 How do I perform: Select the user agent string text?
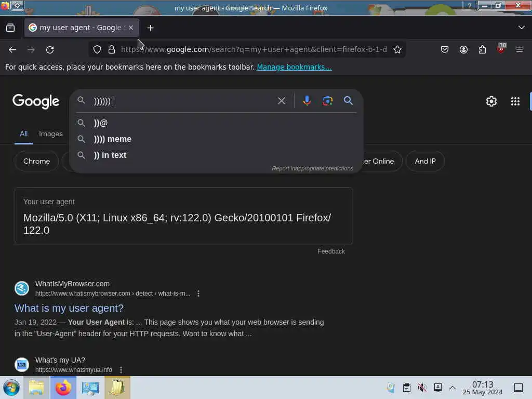tap(177, 224)
